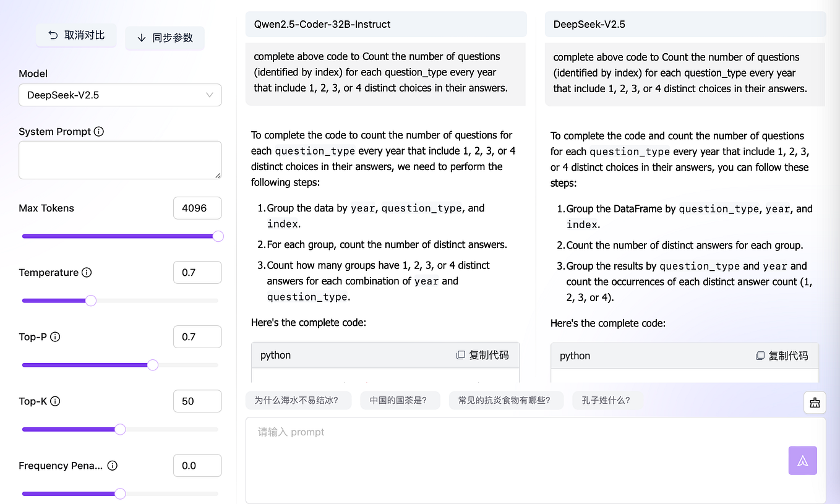Click the Max Tokens value field
This screenshot has width=840, height=504.
[197, 208]
